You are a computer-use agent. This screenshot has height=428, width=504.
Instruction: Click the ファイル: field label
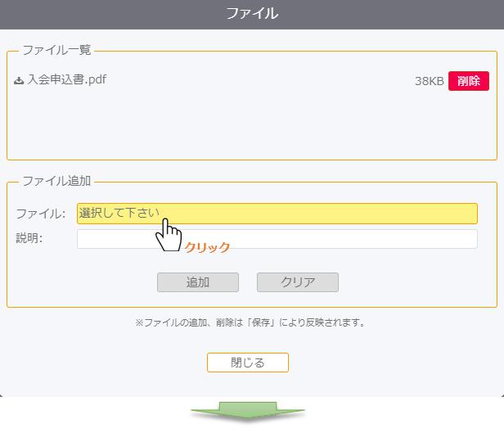[41, 214]
